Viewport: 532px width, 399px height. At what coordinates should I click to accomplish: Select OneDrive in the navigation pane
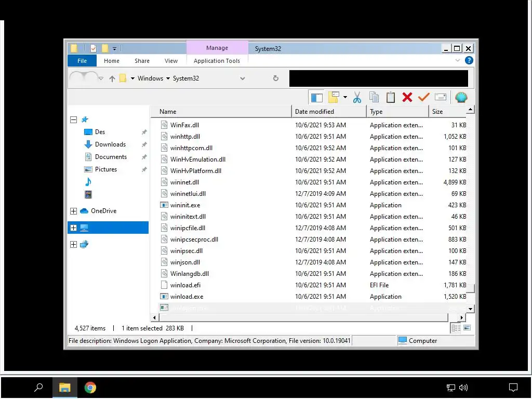[103, 211]
